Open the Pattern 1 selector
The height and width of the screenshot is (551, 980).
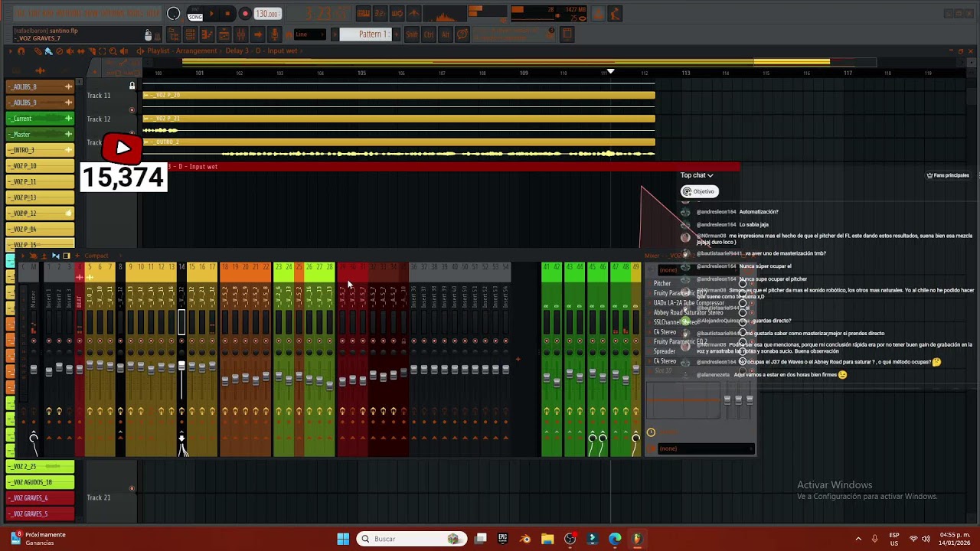371,34
